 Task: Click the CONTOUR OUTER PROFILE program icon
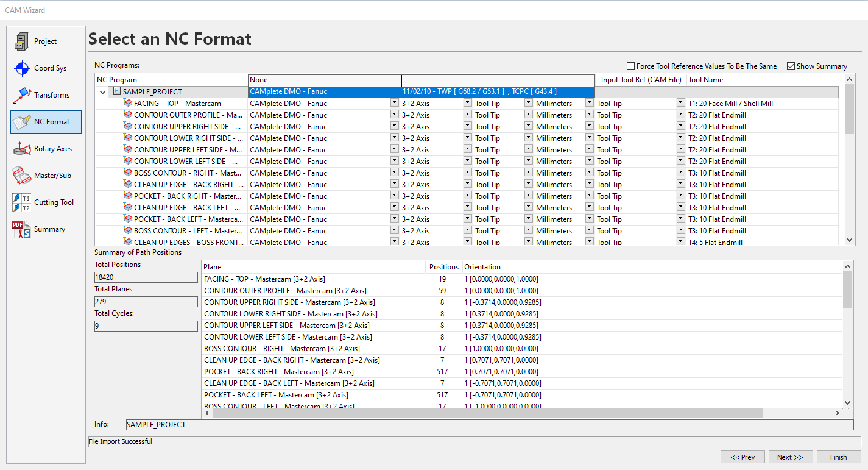128,115
